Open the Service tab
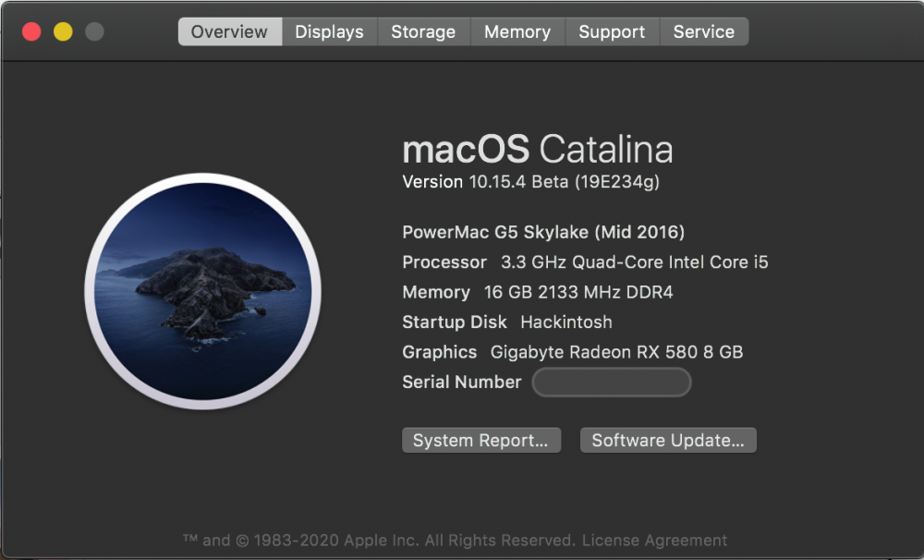 [704, 31]
